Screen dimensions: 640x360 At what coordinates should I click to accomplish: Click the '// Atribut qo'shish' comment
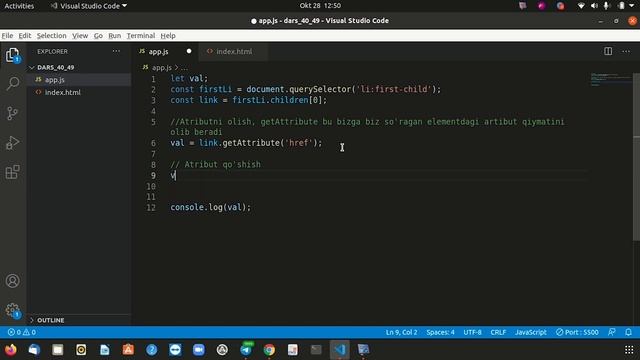tap(216, 164)
